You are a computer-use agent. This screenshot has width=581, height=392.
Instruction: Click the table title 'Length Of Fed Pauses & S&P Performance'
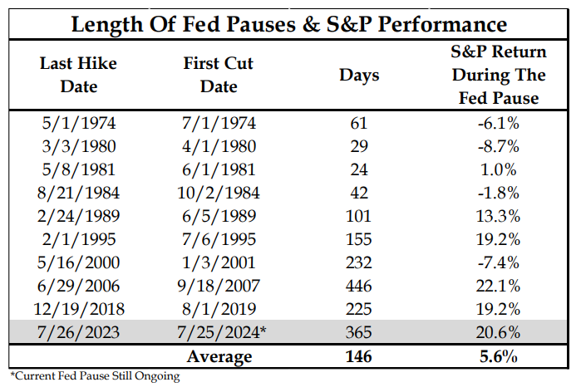(x=289, y=22)
